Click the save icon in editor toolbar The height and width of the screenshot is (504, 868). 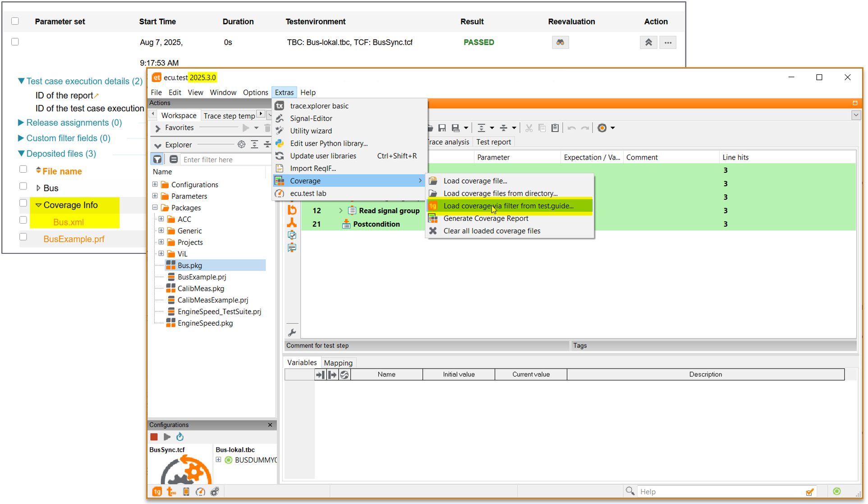pyautogui.click(x=442, y=128)
